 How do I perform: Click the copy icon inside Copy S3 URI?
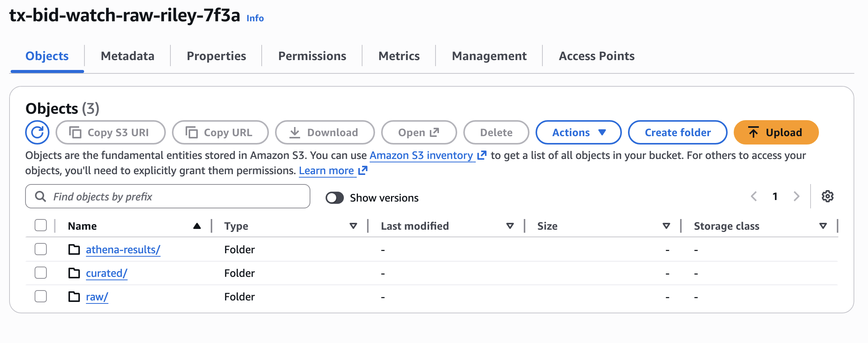(x=76, y=132)
